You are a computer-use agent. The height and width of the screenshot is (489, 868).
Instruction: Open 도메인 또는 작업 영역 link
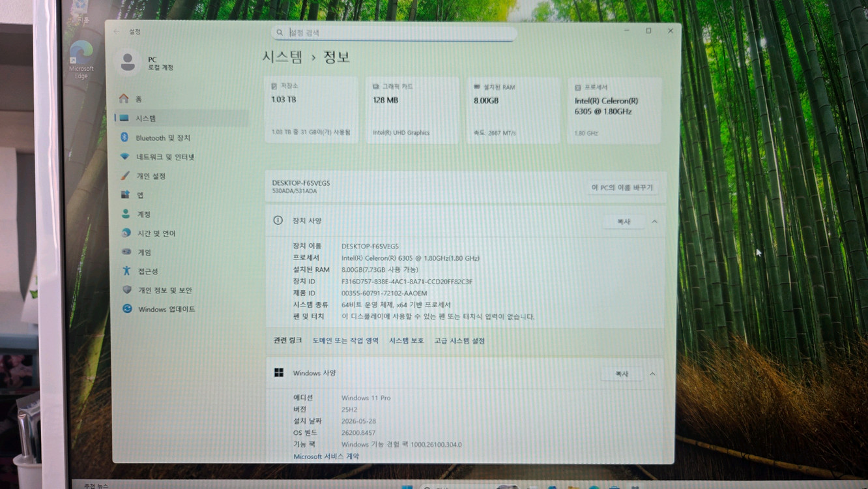point(345,341)
